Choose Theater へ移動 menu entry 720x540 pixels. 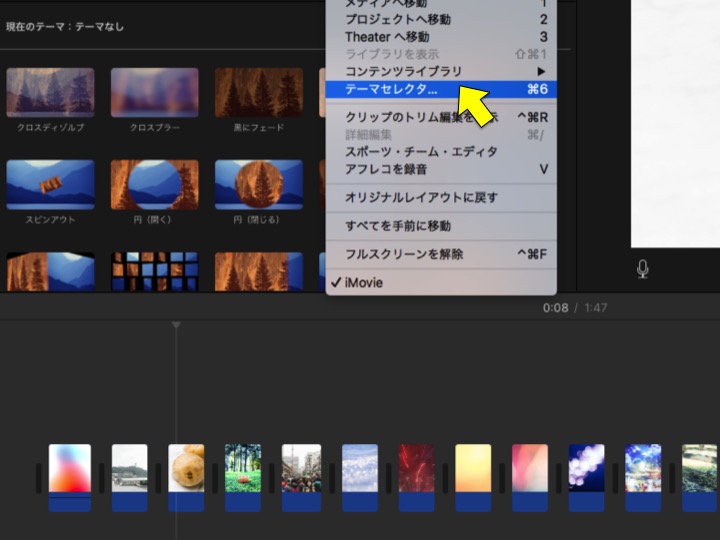click(441, 37)
